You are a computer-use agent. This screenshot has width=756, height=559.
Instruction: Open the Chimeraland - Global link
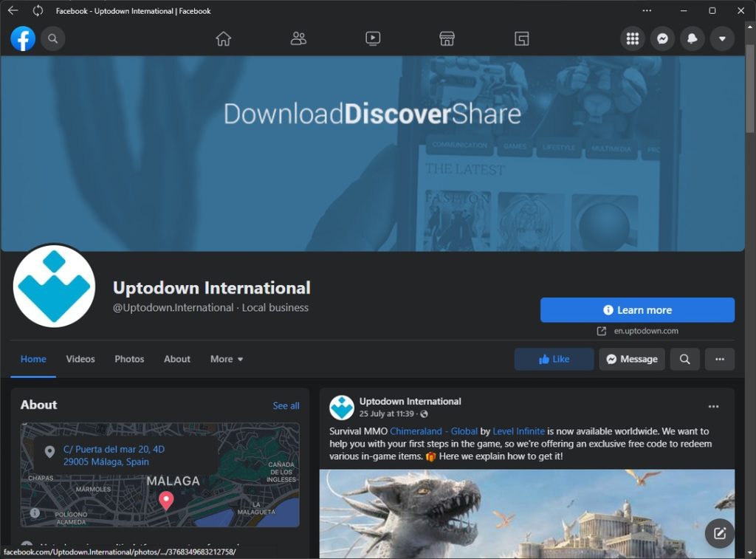pyautogui.click(x=433, y=431)
